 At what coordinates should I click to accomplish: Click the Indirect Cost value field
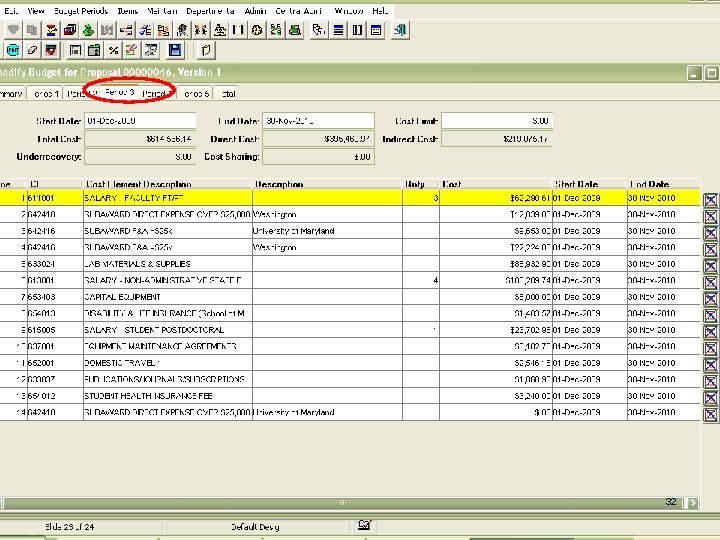pyautogui.click(x=497, y=139)
